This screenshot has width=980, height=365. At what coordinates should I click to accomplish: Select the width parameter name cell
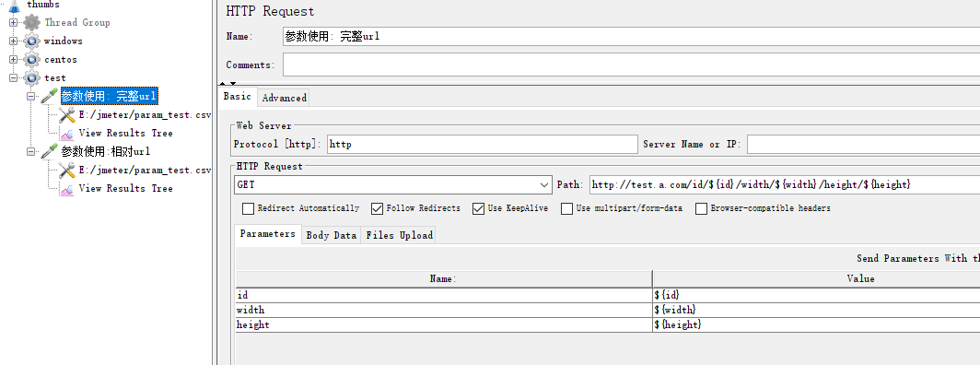click(444, 310)
